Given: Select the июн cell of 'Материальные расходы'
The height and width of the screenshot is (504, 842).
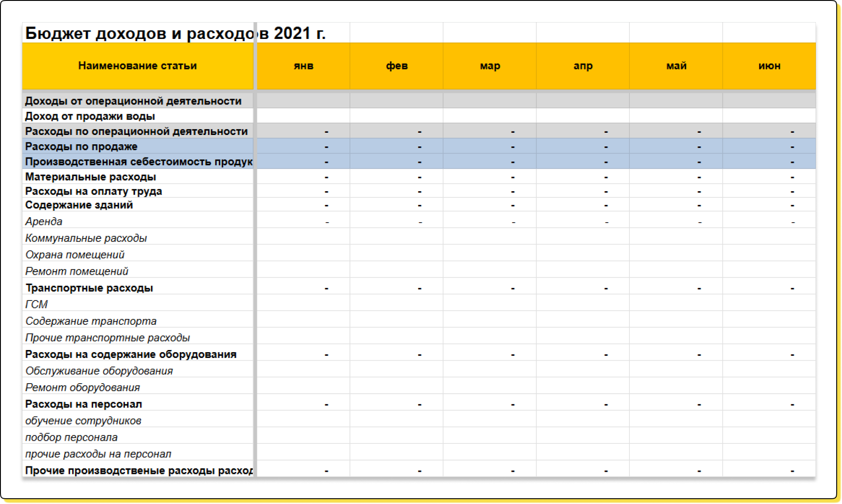Looking at the screenshot, I should 769,177.
